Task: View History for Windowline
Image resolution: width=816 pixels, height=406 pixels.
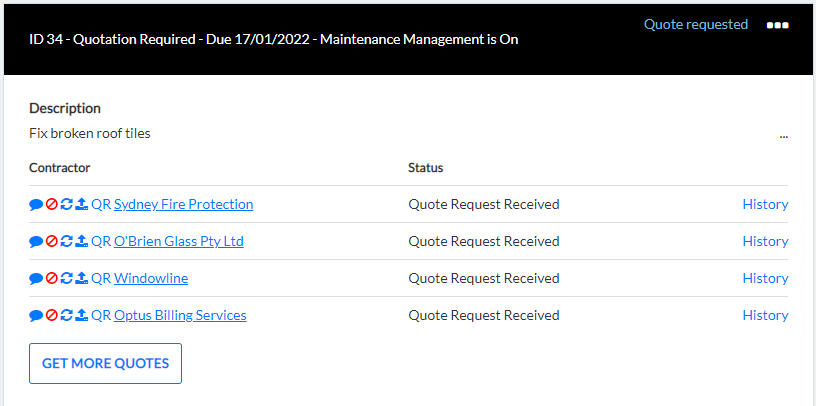Action: 765,278
